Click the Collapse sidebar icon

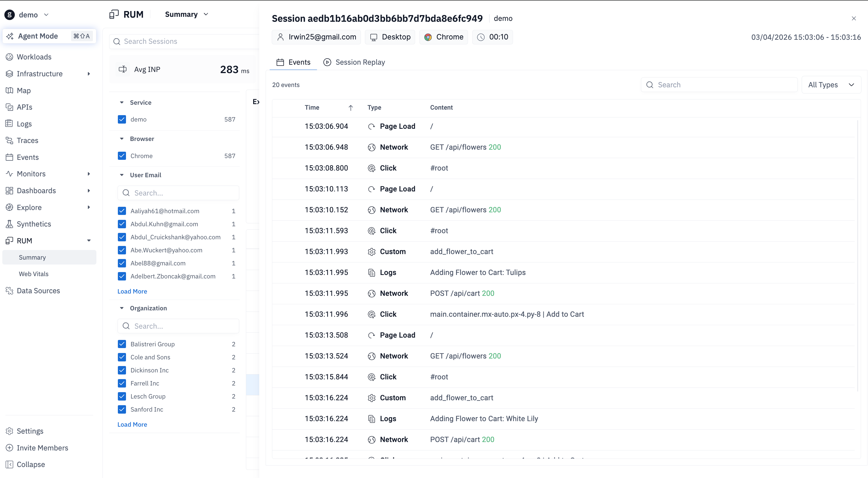[9, 464]
